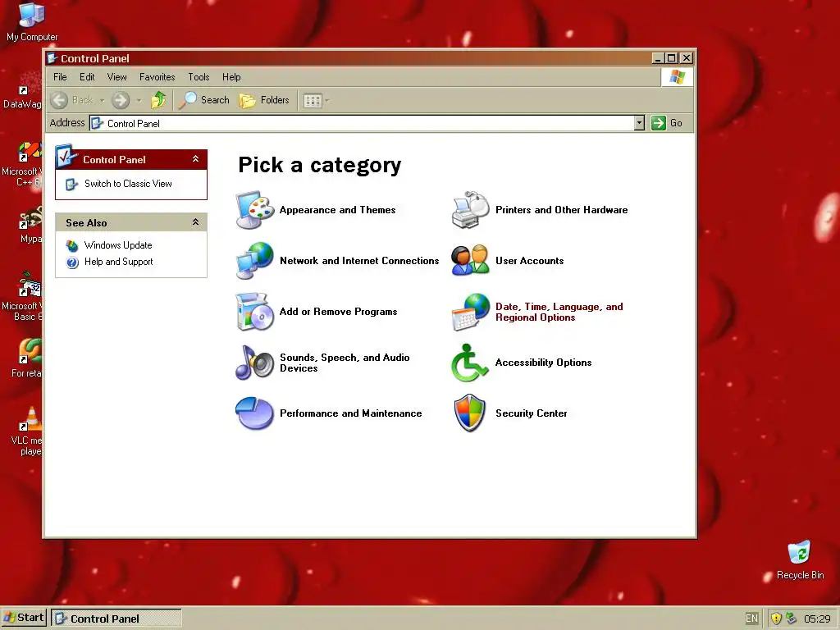Screen dimensions: 840x630
Task: Open the Accessibility Options wheelchair icon
Action: point(470,363)
